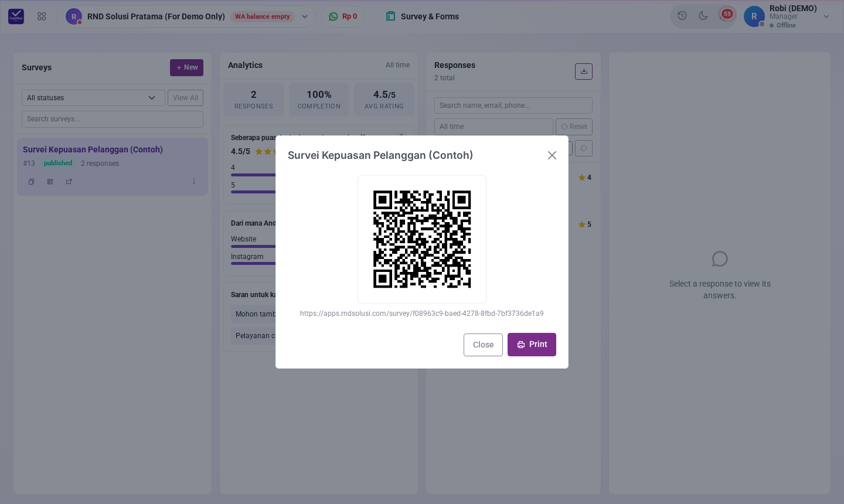Click the 100% Completion stat card

[319, 99]
